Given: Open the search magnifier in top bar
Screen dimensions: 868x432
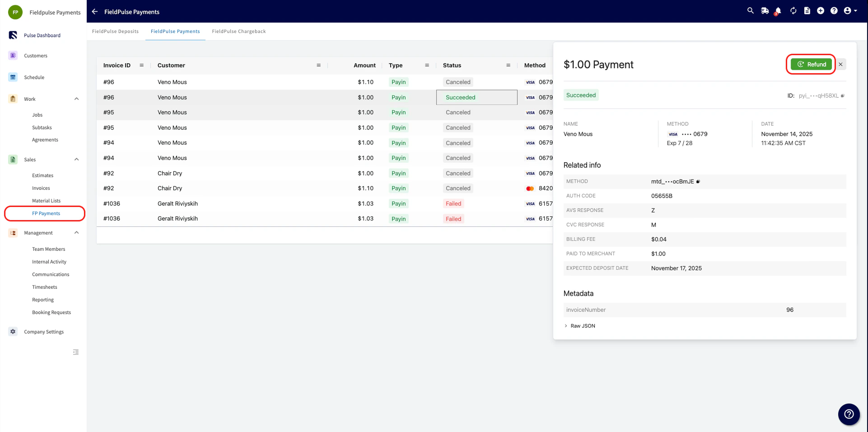Looking at the screenshot, I should tap(750, 11).
